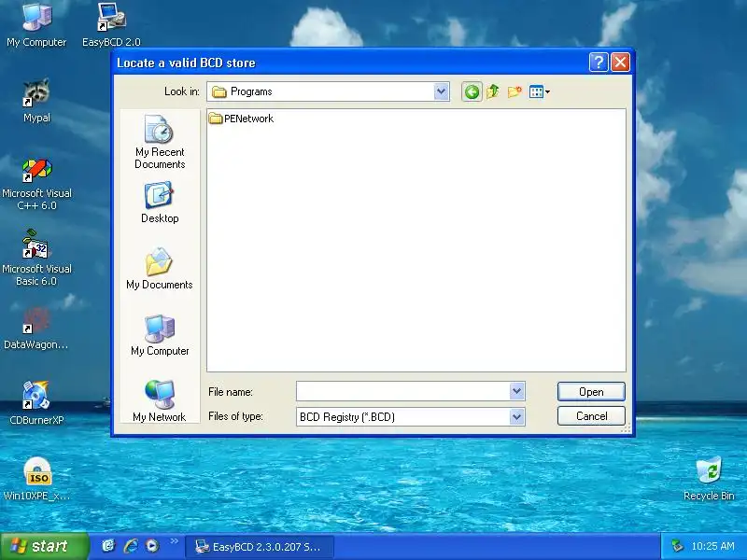Expand the Files of type dropdown
Viewport: 747px width, 560px height.
point(517,416)
